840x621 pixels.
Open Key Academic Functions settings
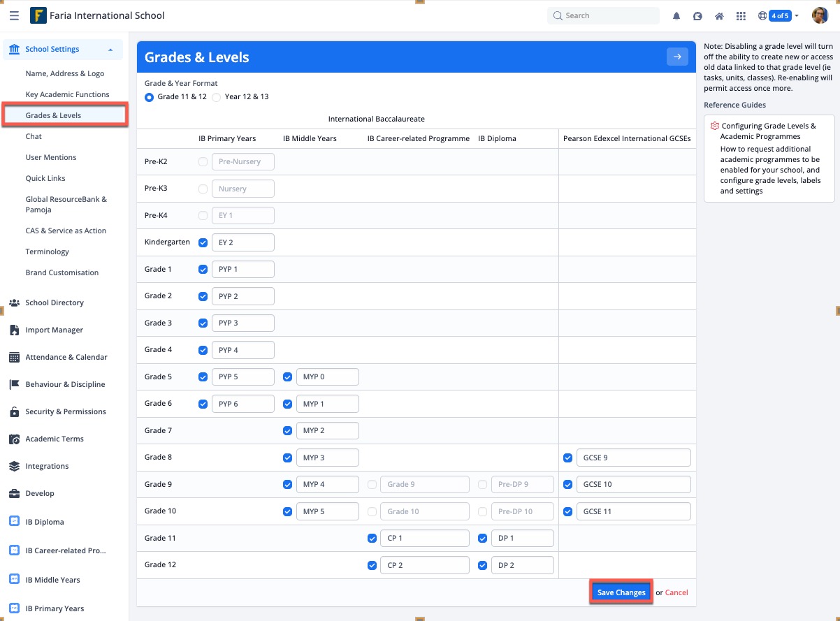click(67, 94)
